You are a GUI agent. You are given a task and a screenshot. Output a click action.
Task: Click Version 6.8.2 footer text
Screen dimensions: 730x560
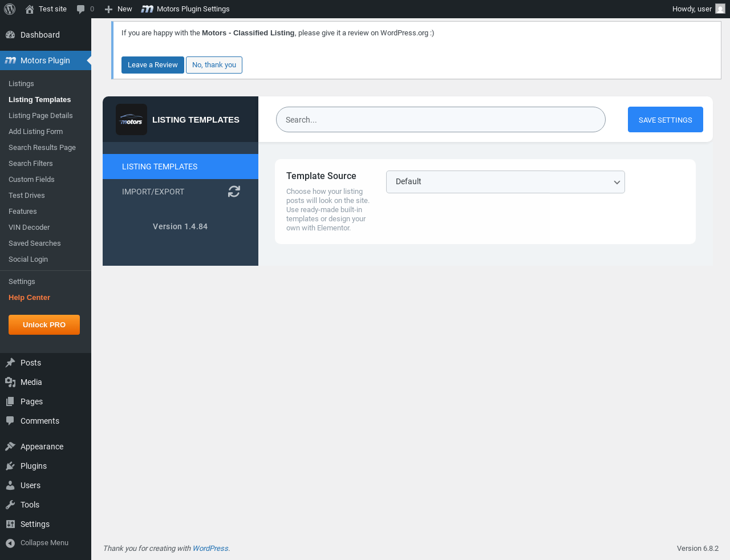click(697, 549)
